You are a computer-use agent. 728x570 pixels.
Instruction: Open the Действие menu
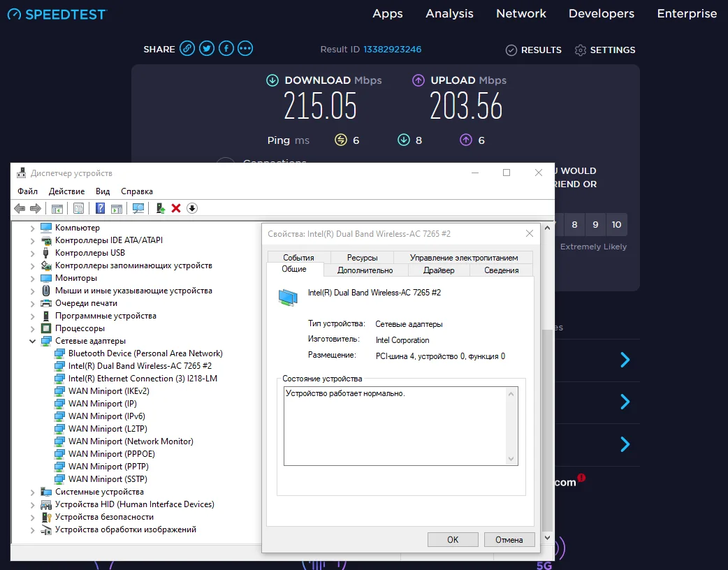click(67, 191)
